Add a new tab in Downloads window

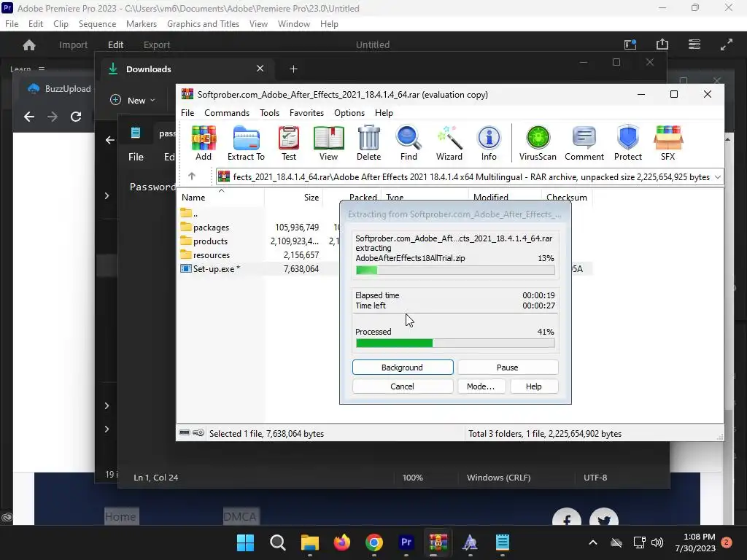click(293, 69)
